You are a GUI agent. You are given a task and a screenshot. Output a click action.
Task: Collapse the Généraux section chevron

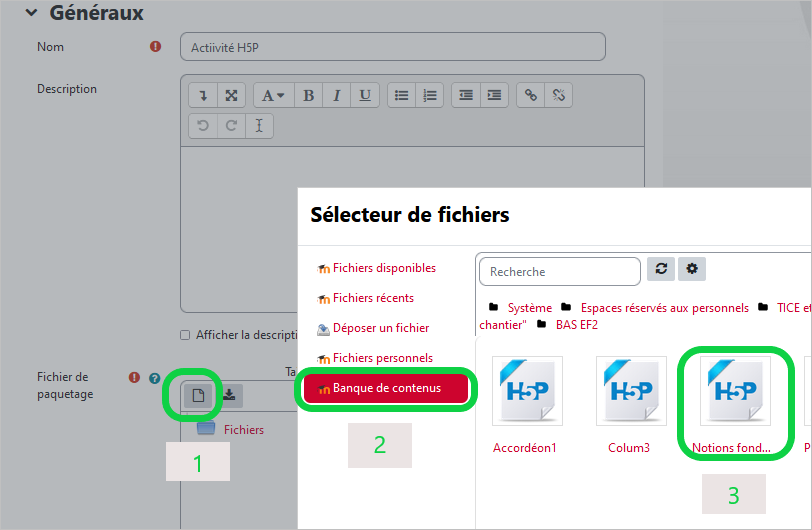[32, 12]
